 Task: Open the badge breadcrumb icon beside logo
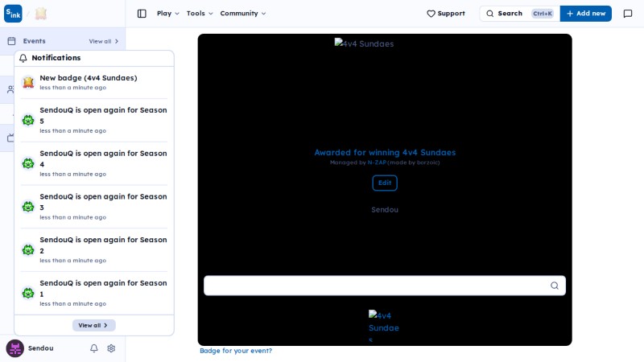coord(41,14)
